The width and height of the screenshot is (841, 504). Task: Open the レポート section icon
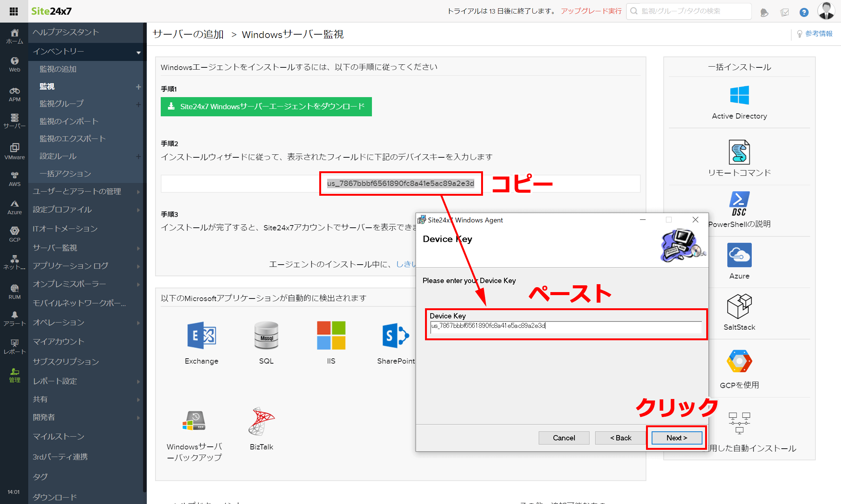(14, 347)
